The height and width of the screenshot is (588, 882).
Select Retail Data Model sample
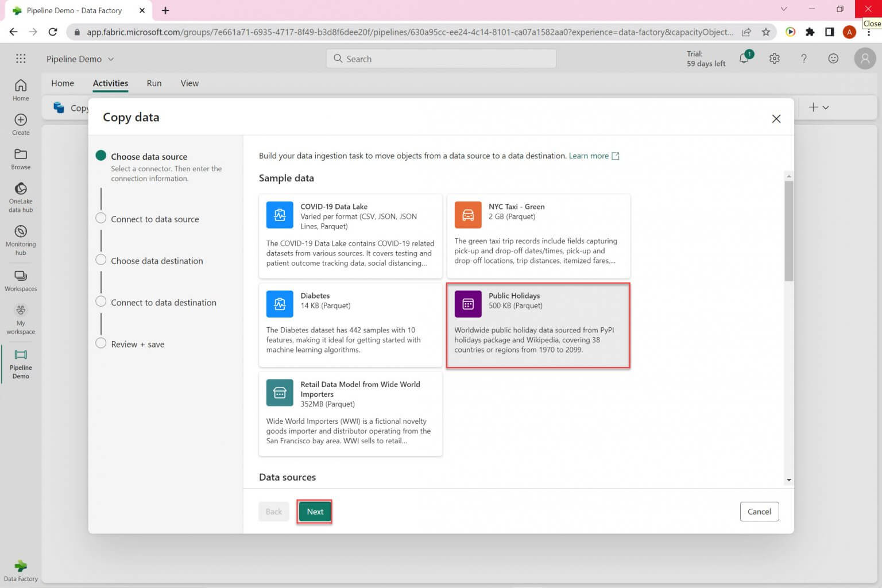(x=350, y=414)
